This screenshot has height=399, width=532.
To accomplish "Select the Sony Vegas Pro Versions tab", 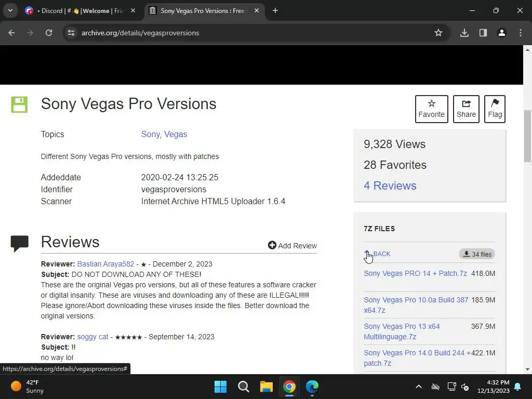I will pyautogui.click(x=203, y=11).
